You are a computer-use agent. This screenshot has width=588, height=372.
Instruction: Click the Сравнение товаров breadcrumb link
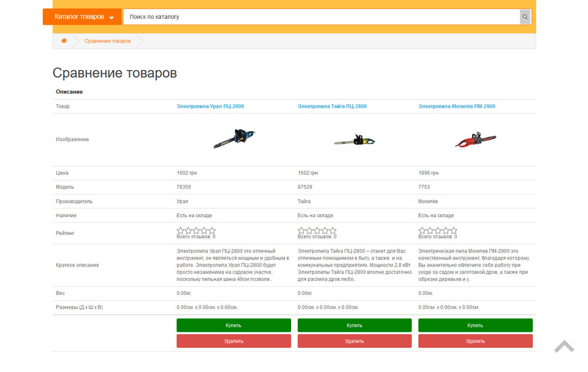(x=108, y=41)
